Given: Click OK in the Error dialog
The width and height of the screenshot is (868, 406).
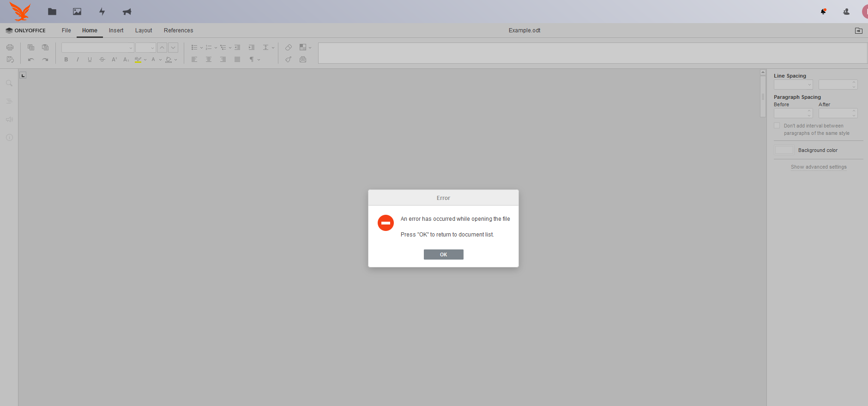Looking at the screenshot, I should coord(443,255).
